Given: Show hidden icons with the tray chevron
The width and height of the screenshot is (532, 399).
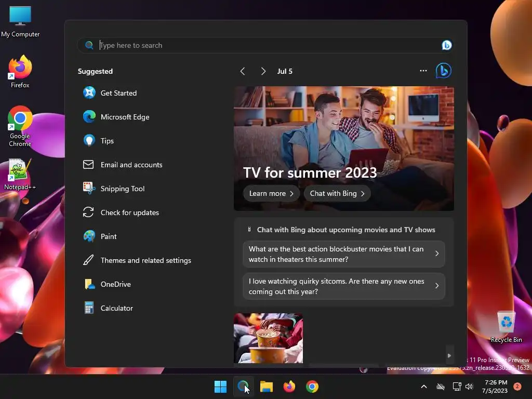Looking at the screenshot, I should (424, 387).
